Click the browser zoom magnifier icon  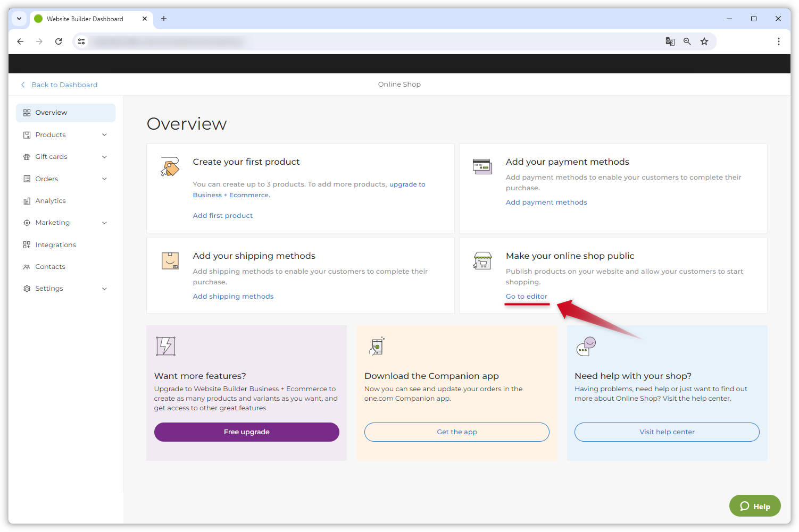(x=687, y=41)
